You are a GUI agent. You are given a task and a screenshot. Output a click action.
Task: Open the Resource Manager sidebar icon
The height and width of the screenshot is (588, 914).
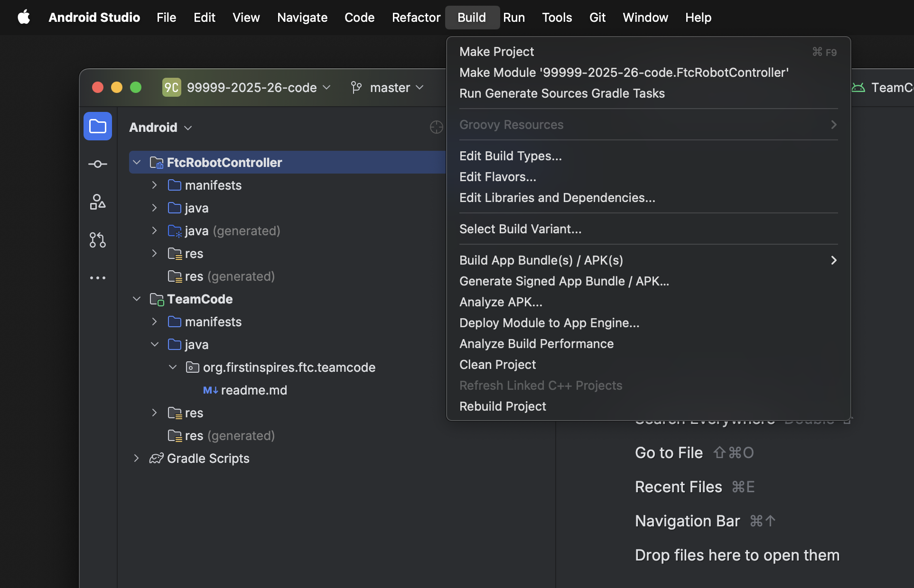click(x=98, y=202)
